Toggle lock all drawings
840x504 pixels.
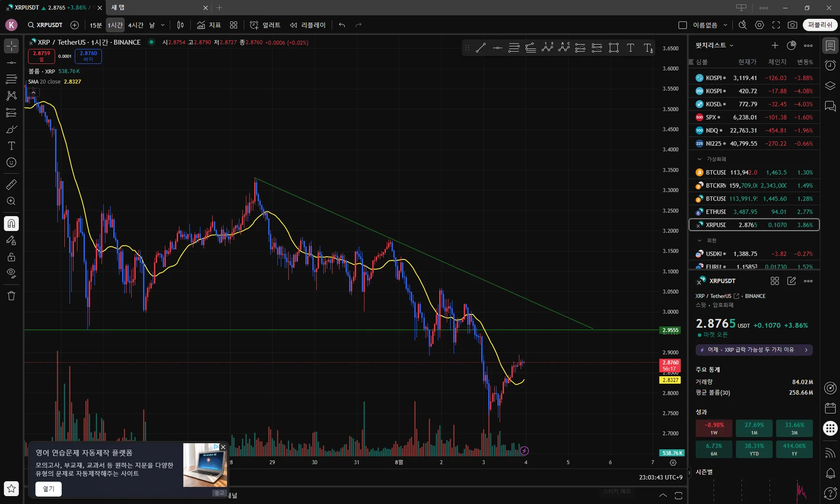click(x=11, y=257)
